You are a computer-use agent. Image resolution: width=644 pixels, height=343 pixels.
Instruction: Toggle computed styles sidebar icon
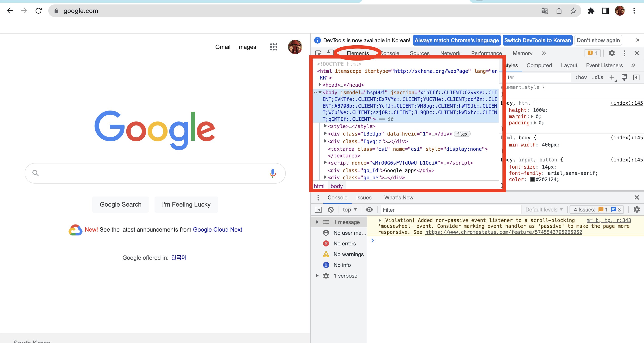point(636,77)
